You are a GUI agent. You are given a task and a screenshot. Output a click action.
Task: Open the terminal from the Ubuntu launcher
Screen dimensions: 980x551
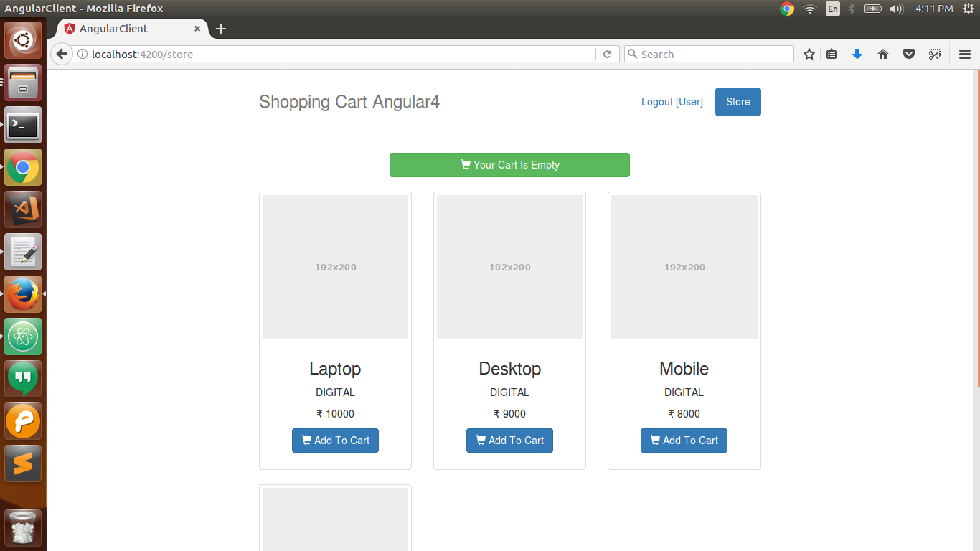(x=23, y=126)
